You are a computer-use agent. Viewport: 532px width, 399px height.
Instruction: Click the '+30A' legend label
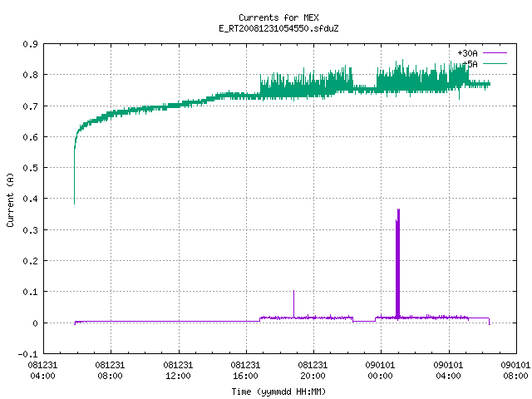pyautogui.click(x=467, y=53)
